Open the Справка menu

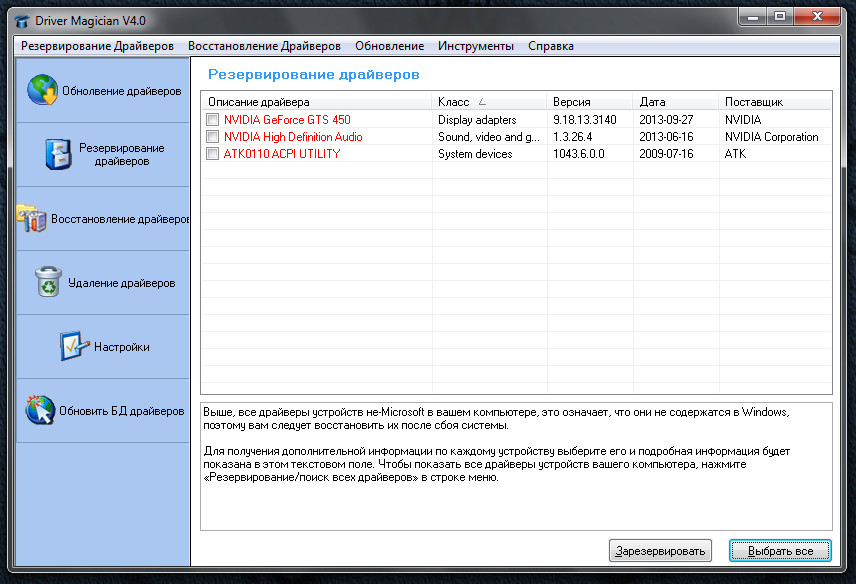point(550,46)
